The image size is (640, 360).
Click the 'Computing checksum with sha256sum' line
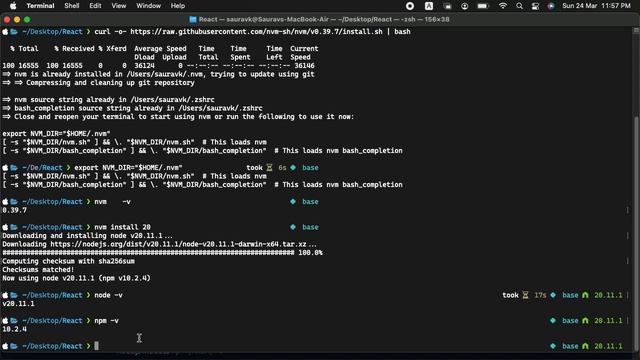[68, 261]
